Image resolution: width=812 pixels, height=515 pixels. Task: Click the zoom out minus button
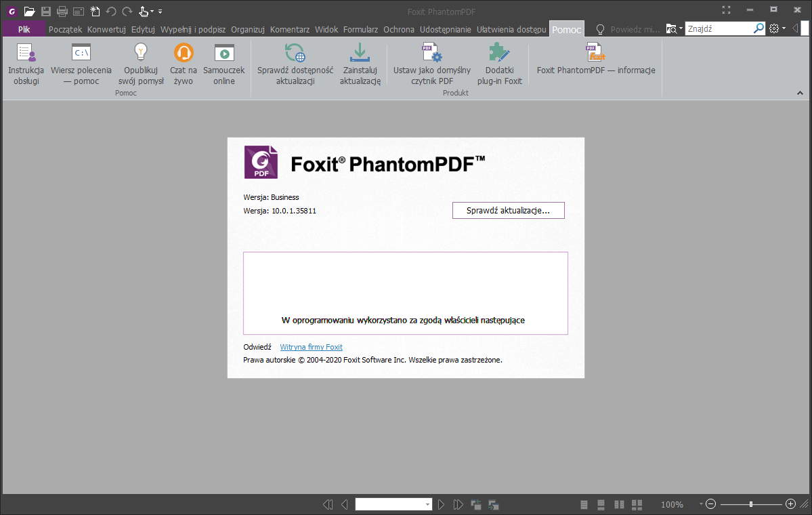pyautogui.click(x=710, y=503)
